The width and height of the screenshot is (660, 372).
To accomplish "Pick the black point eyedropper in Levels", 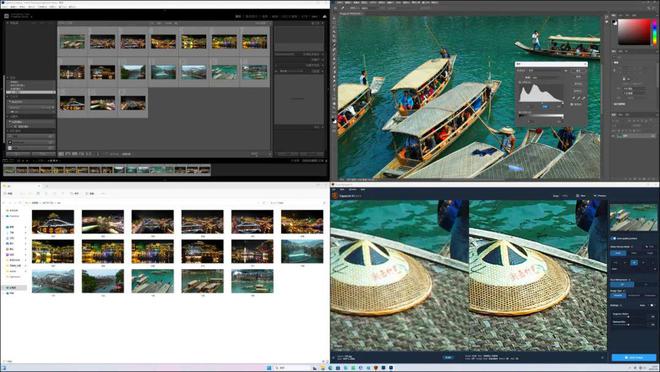I will pyautogui.click(x=574, y=98).
